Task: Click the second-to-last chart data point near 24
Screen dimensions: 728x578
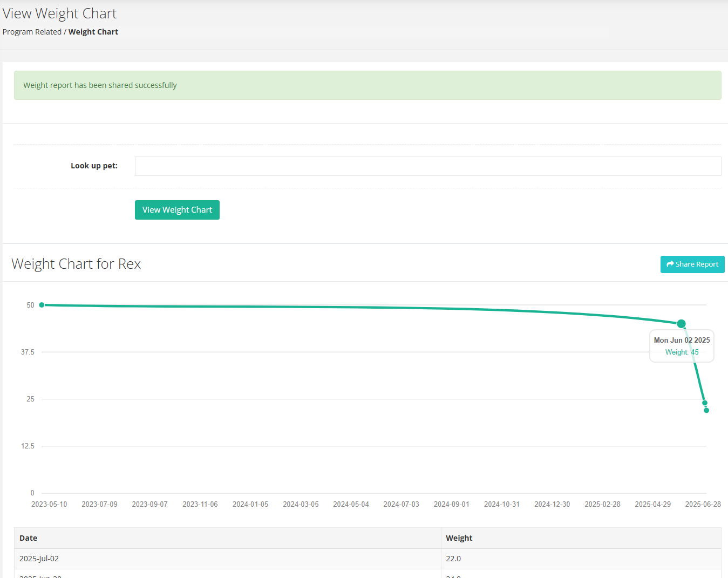Action: [x=705, y=403]
